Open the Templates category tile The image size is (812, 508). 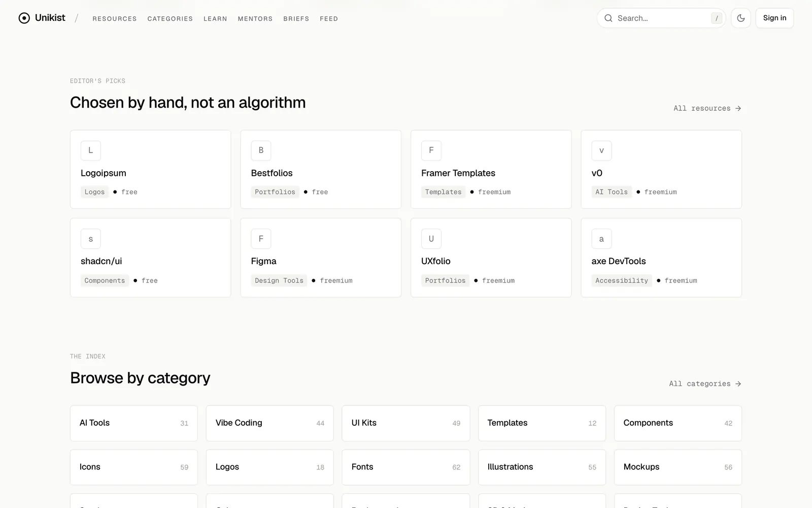coord(542,423)
